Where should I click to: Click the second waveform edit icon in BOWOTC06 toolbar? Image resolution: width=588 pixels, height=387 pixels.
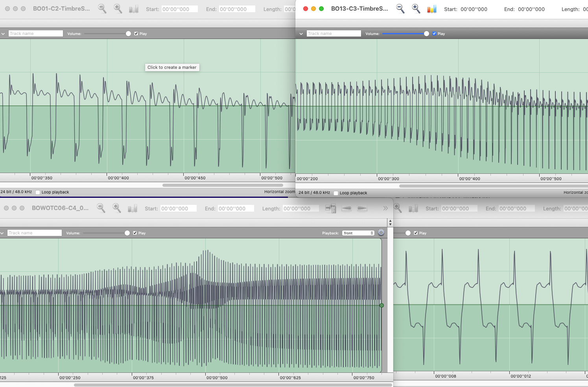click(x=362, y=208)
